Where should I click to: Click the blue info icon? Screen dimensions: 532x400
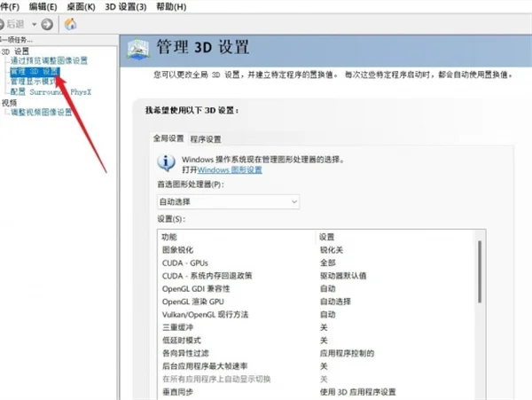pos(165,163)
